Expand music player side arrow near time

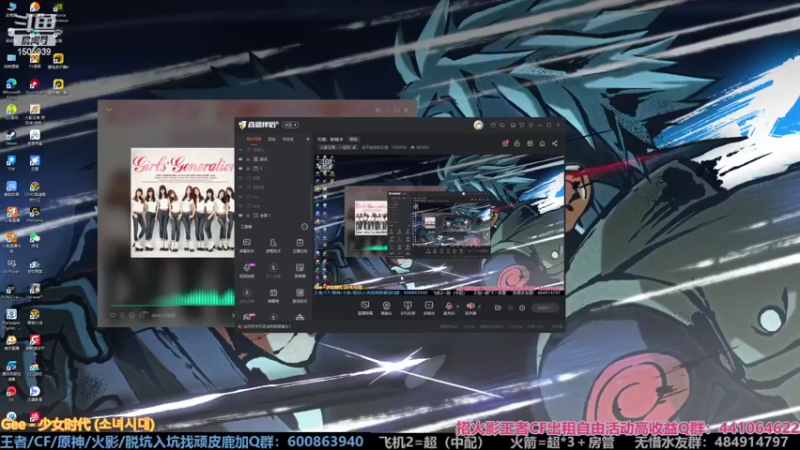click(x=233, y=315)
